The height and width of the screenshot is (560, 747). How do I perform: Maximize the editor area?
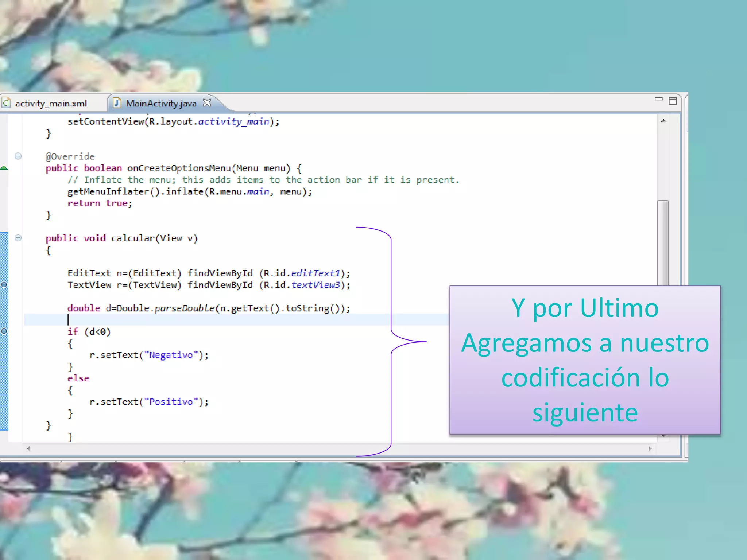pyautogui.click(x=673, y=101)
